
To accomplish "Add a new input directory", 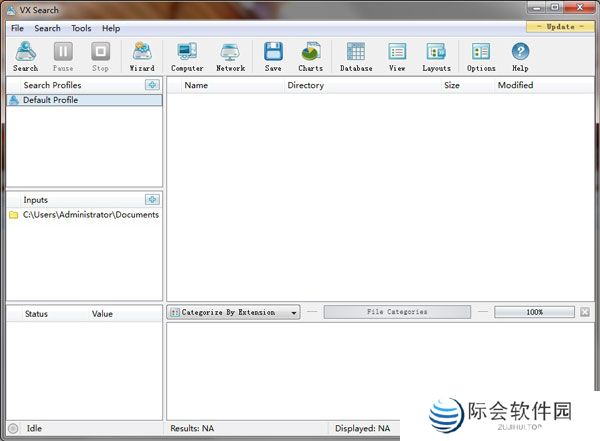I will [x=152, y=200].
